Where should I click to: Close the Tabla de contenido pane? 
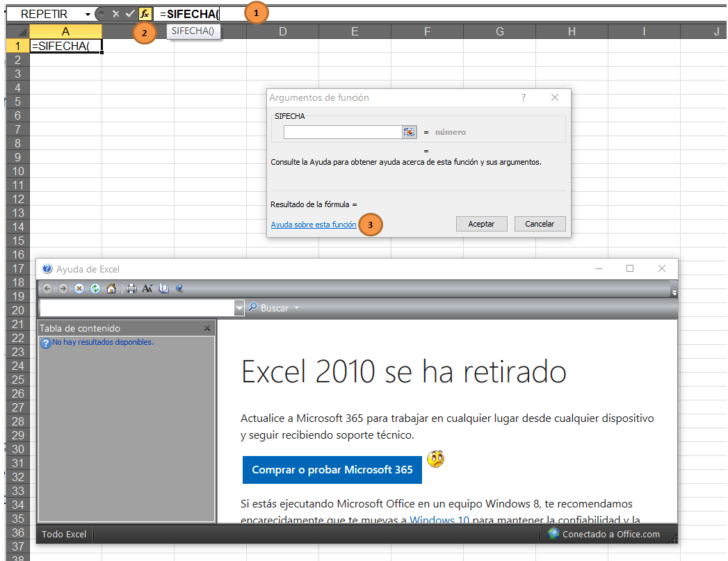[207, 329]
